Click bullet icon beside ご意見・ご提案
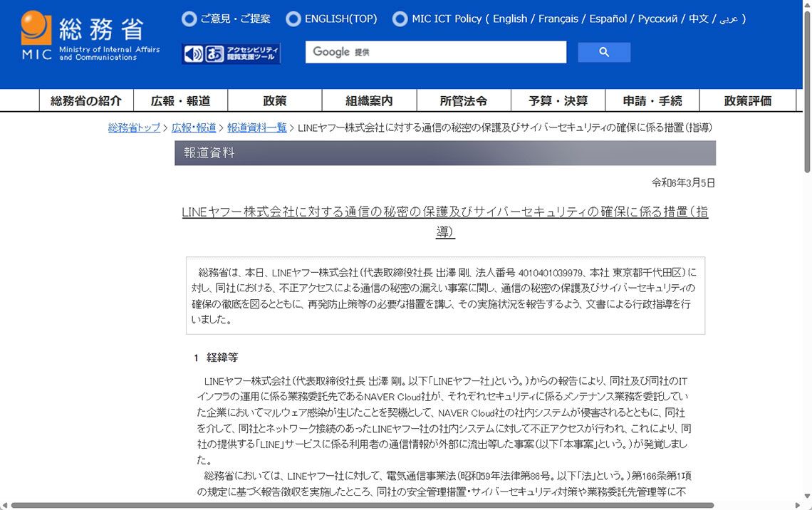Screen dimensions: 812x510 [189, 19]
